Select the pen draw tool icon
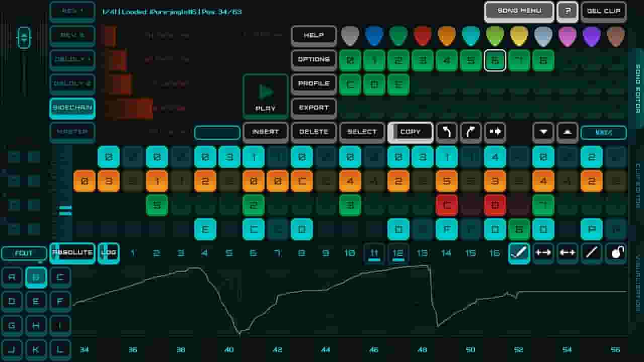Viewport: 644px width, 362px height. coord(519,253)
